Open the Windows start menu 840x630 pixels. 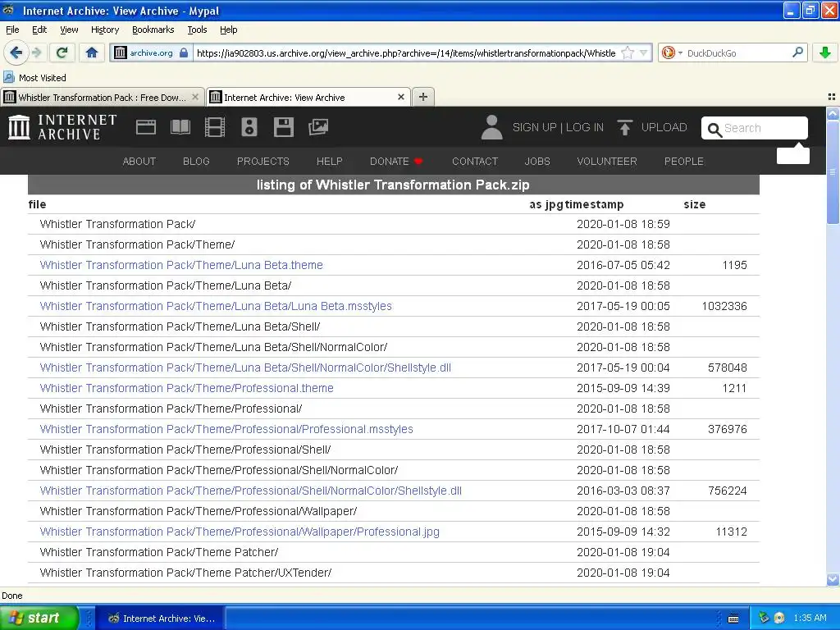coord(39,618)
